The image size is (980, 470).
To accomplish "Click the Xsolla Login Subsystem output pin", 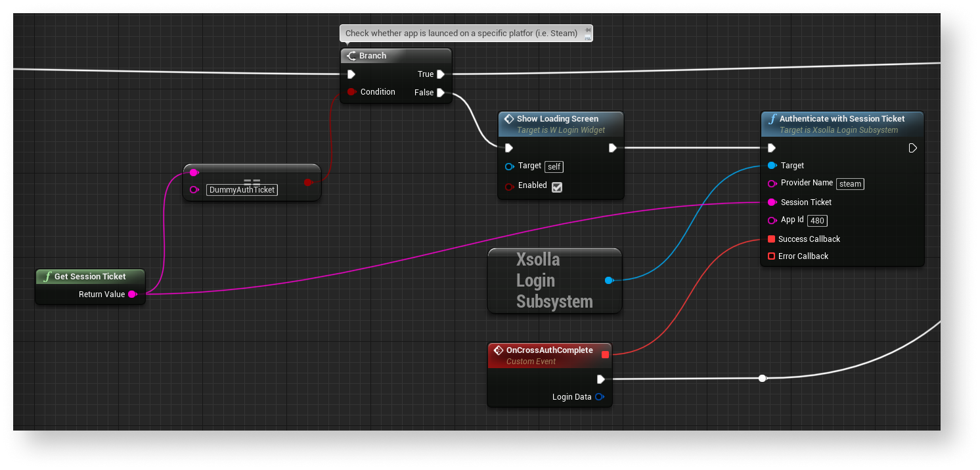I will 608,281.
